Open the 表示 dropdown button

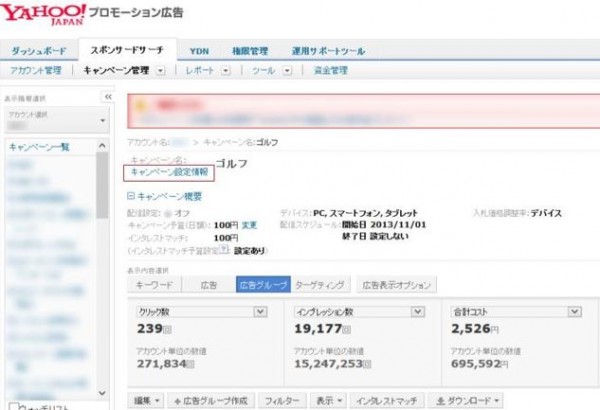click(328, 401)
